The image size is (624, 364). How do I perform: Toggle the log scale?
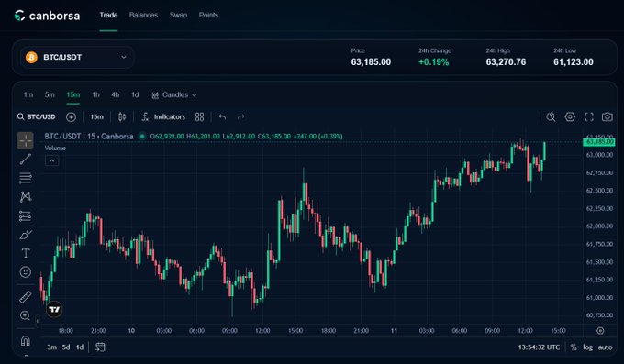coord(588,347)
